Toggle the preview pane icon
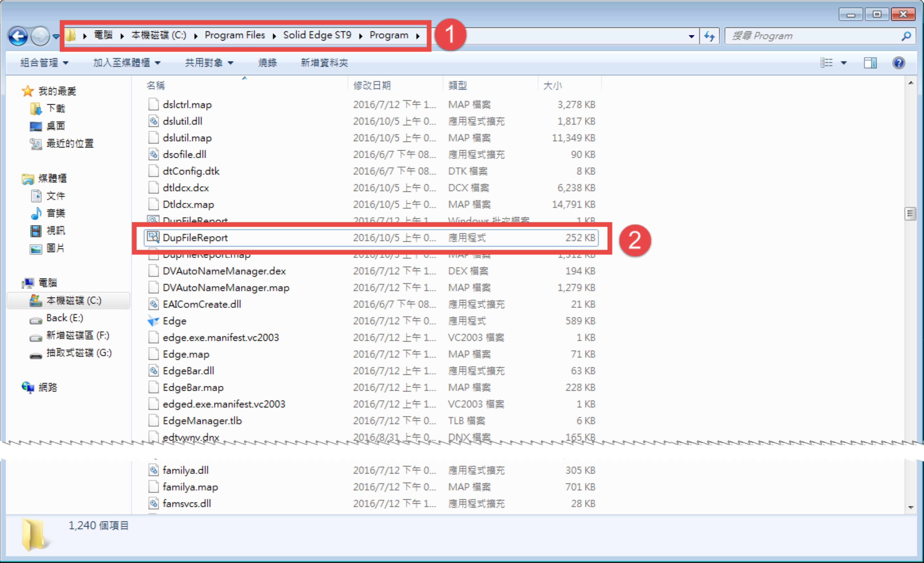The height and width of the screenshot is (563, 924). (x=870, y=63)
